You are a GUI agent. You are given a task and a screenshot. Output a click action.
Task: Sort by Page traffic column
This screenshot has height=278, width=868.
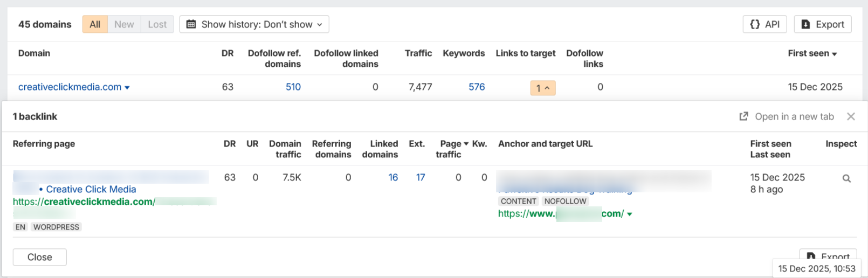pyautogui.click(x=452, y=149)
